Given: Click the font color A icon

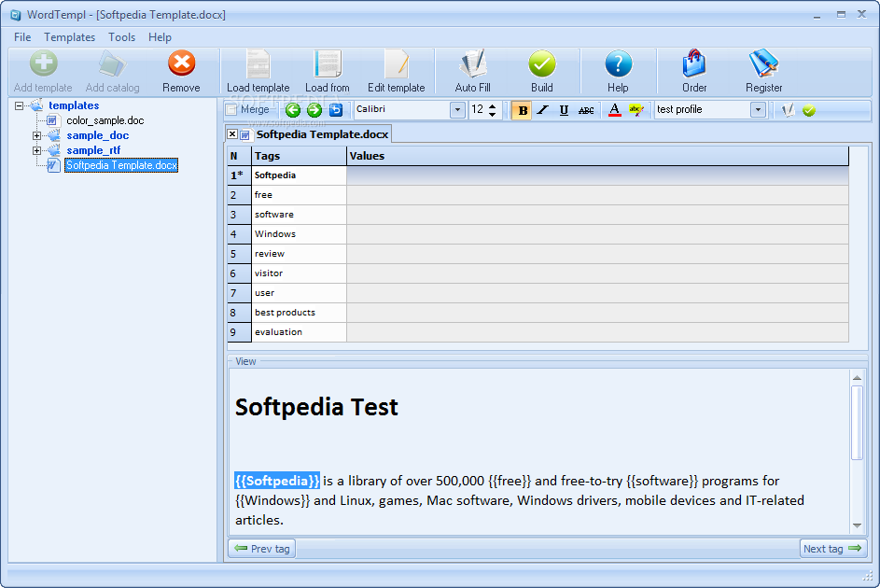Looking at the screenshot, I should 615,110.
